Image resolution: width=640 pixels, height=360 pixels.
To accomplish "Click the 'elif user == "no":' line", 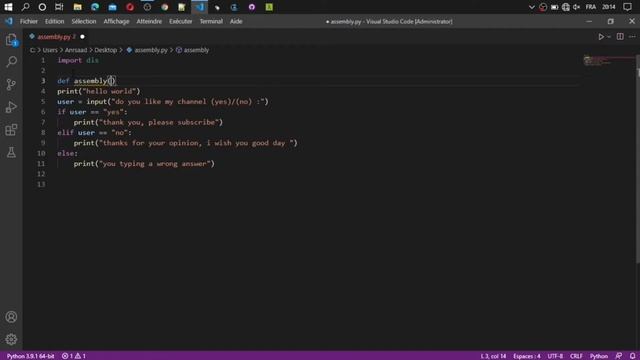I will click(x=94, y=132).
